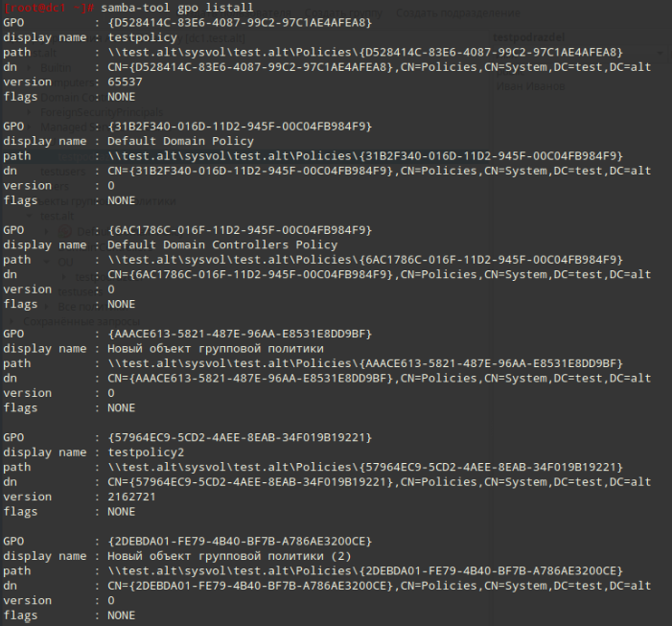The width and height of the screenshot is (672, 626).
Task: Expand the faint Builtin tree node arrow
Action: [29, 68]
